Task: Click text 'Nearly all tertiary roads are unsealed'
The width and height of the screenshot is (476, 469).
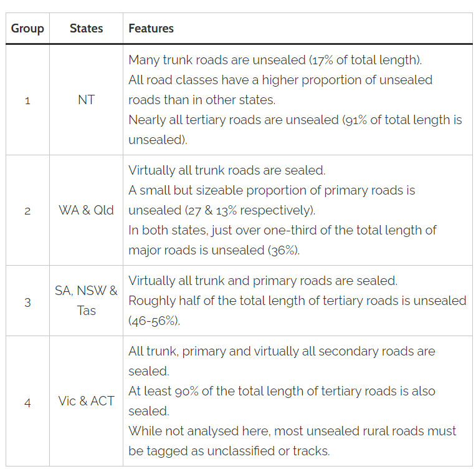Action: pos(234,120)
